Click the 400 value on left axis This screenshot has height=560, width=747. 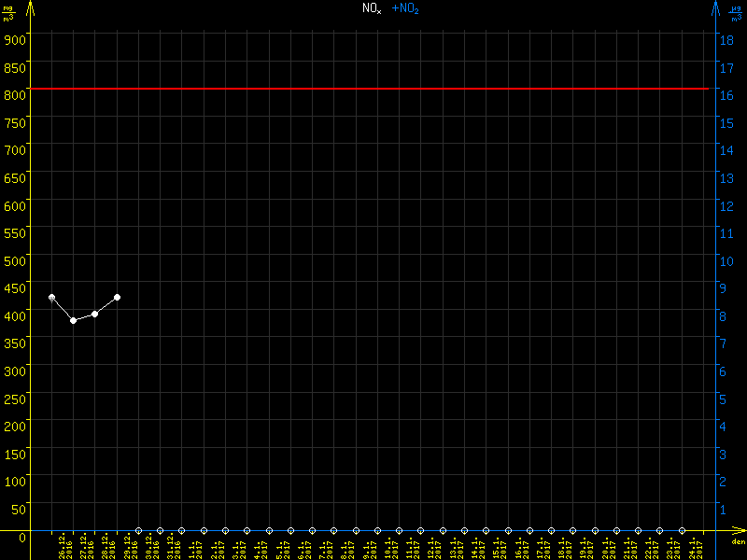15,315
